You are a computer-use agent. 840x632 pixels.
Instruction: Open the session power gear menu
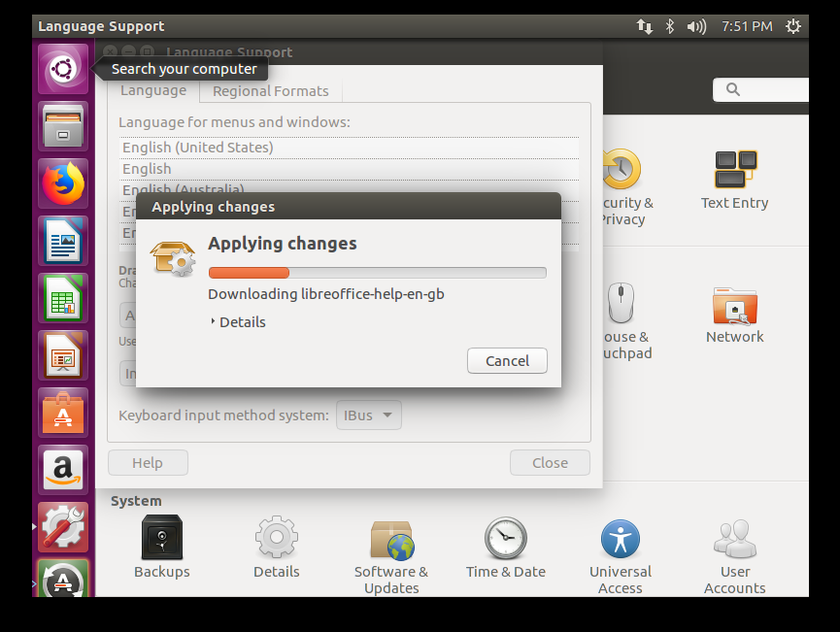(x=793, y=26)
